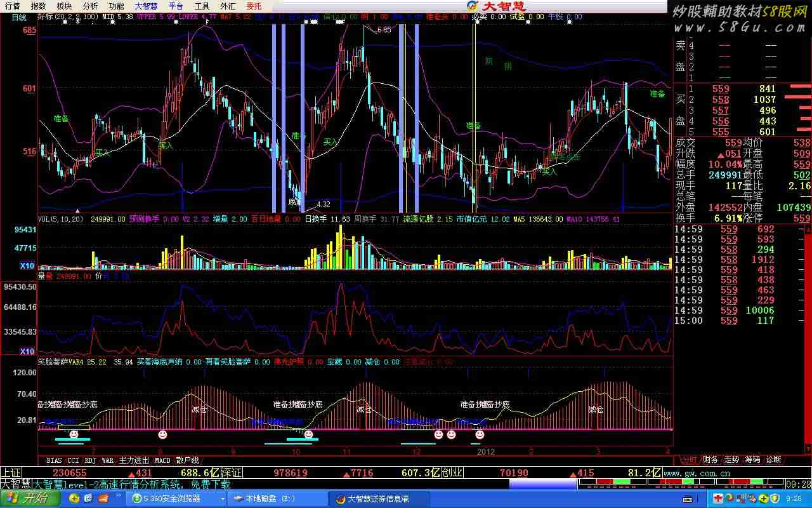Open the 分析 menu

click(x=90, y=6)
